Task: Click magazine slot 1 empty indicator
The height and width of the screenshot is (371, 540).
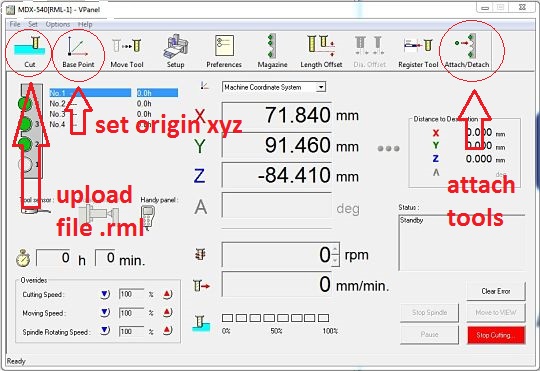Action: [x=25, y=164]
